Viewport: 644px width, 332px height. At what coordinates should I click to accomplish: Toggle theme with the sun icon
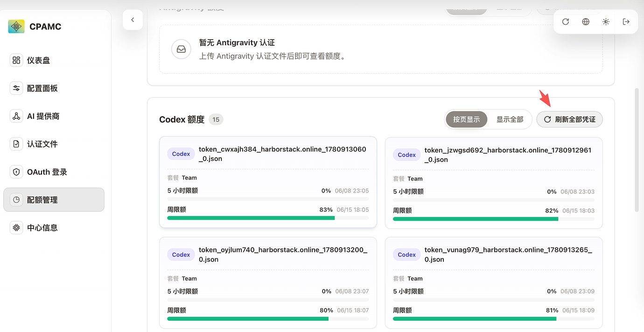(x=606, y=21)
